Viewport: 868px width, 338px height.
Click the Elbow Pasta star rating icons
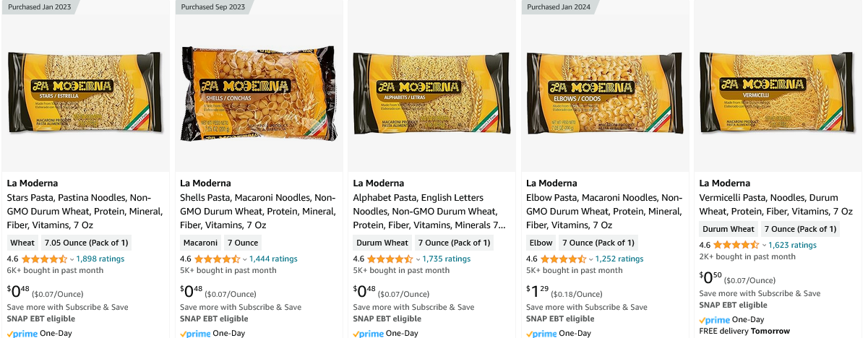pyautogui.click(x=563, y=259)
